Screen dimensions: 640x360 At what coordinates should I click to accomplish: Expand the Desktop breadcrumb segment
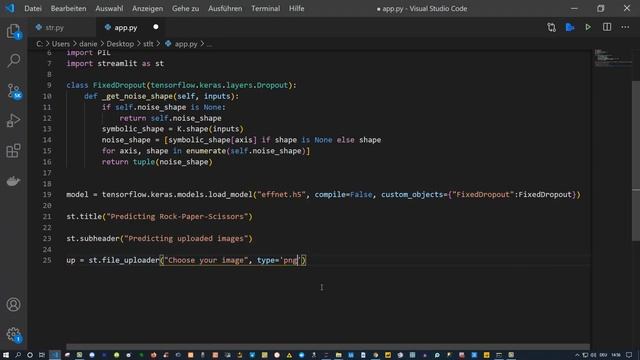(120, 44)
